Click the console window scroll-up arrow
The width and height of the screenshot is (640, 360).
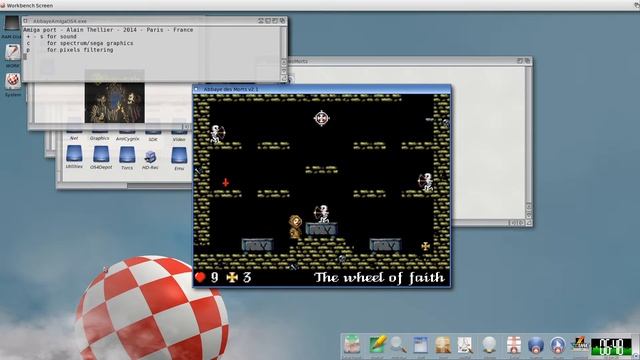click(284, 62)
